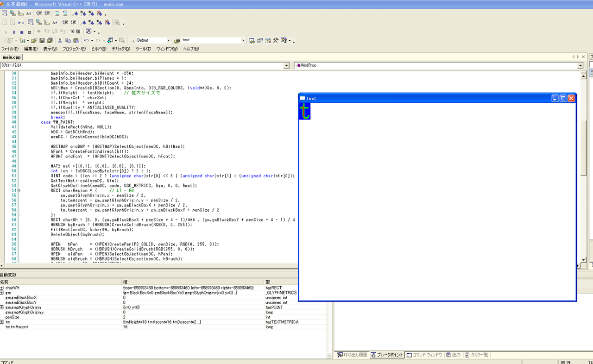The image size is (593, 364).
Task: Collapse code outline at line 54
Action: click(19, 190)
